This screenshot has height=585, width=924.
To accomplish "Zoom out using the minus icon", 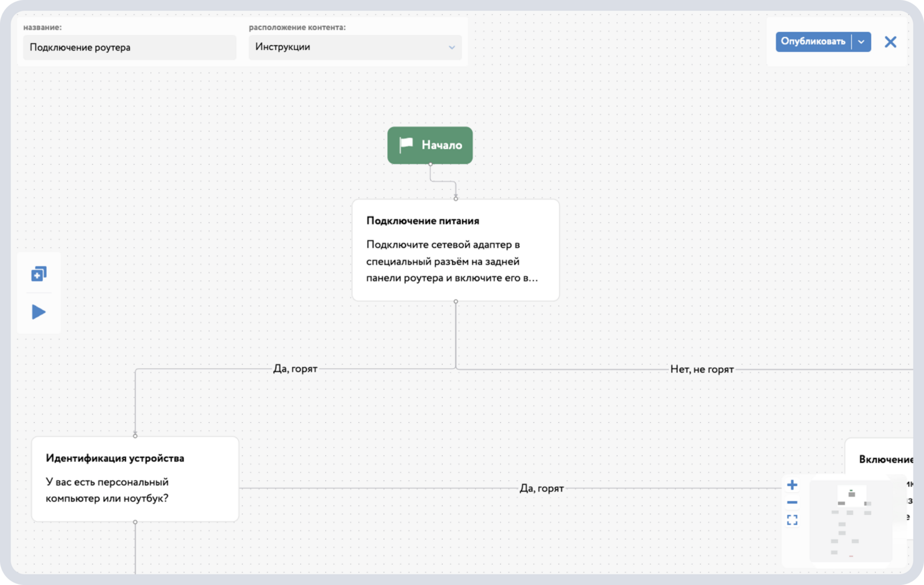I will [x=793, y=502].
